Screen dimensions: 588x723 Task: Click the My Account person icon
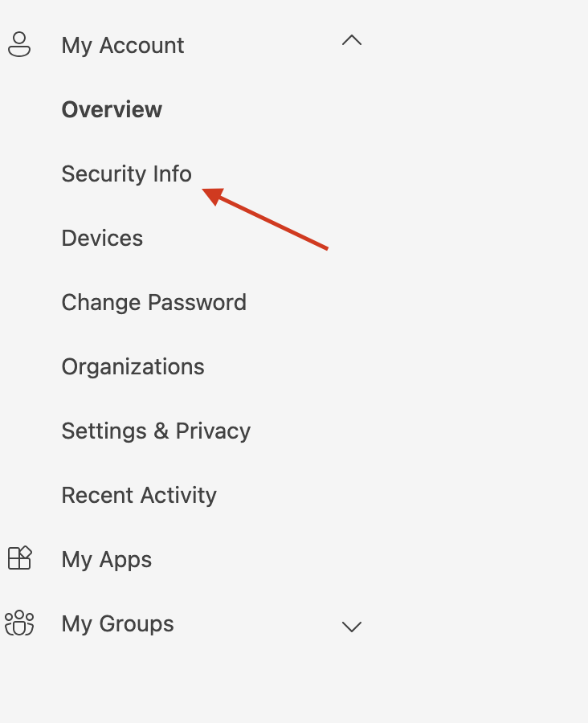18,45
